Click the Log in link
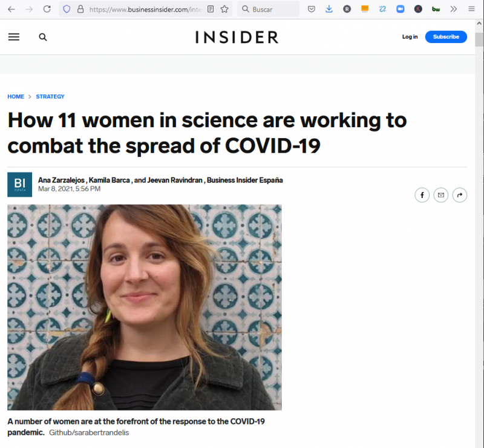Image resolution: width=484 pixels, height=448 pixels. pyautogui.click(x=410, y=37)
